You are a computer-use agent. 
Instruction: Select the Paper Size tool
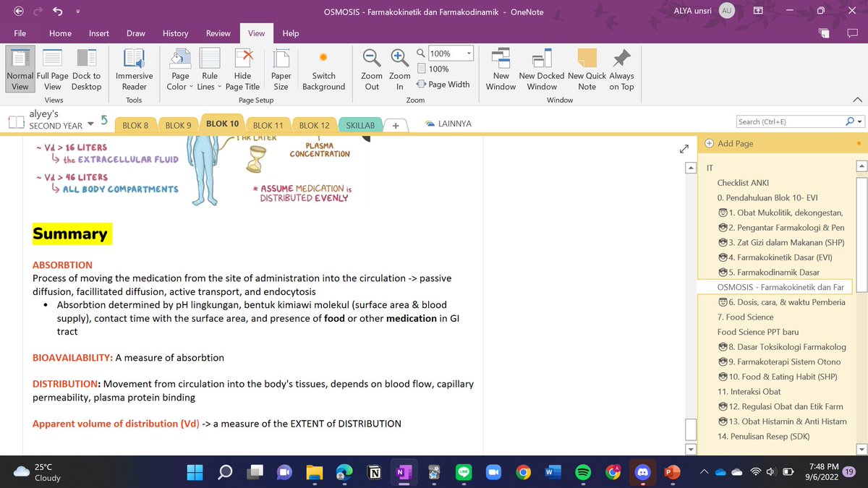pyautogui.click(x=281, y=69)
